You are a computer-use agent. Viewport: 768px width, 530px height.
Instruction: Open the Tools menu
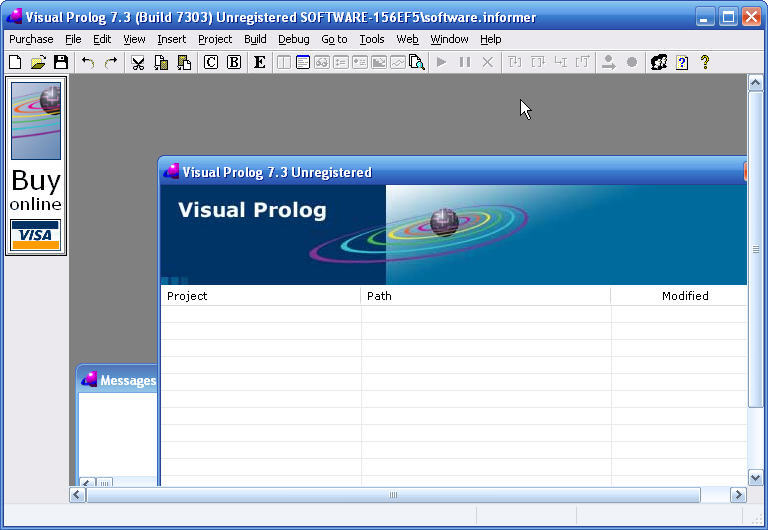coord(372,39)
